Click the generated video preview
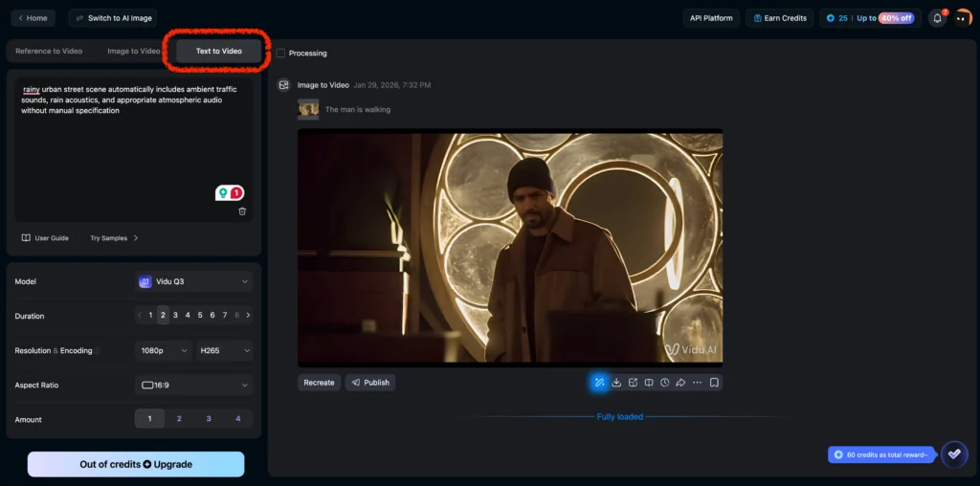The image size is (980, 486). pos(510,248)
